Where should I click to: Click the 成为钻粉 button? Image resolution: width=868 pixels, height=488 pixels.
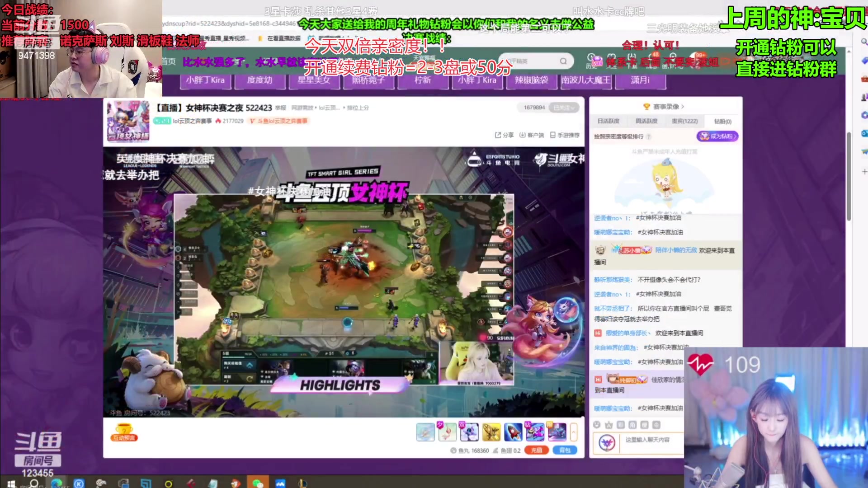(x=717, y=136)
